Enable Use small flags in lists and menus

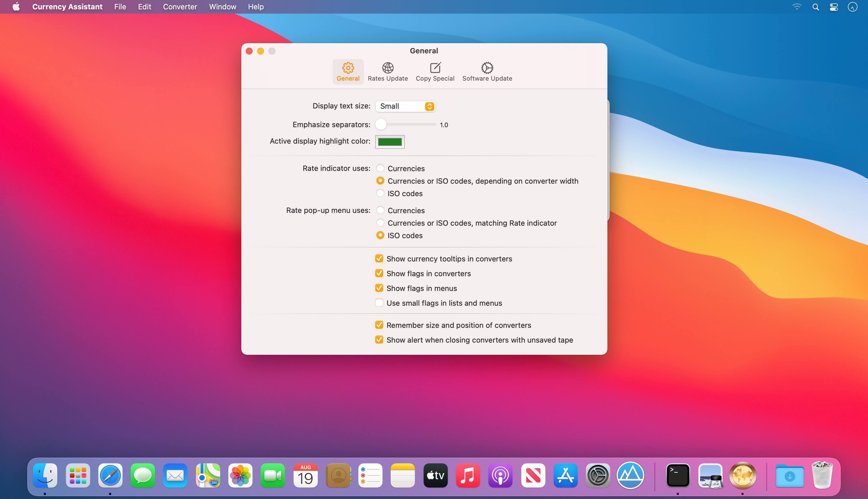click(x=379, y=303)
